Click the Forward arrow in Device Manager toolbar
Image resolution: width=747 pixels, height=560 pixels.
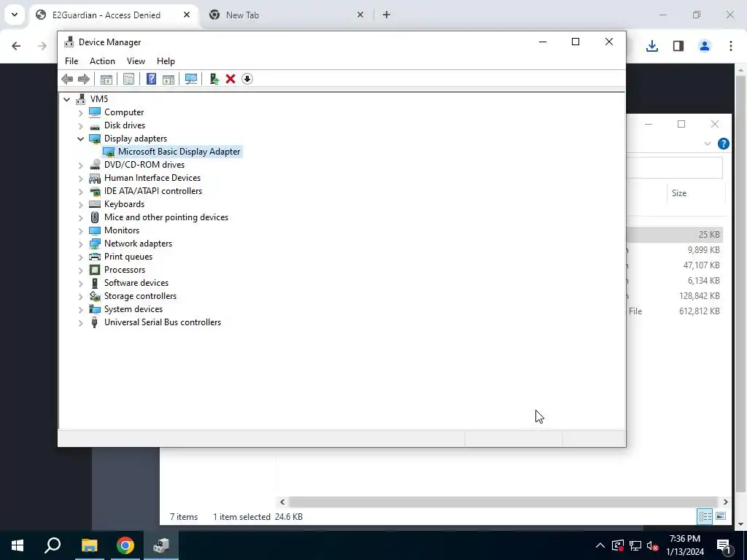[83, 79]
